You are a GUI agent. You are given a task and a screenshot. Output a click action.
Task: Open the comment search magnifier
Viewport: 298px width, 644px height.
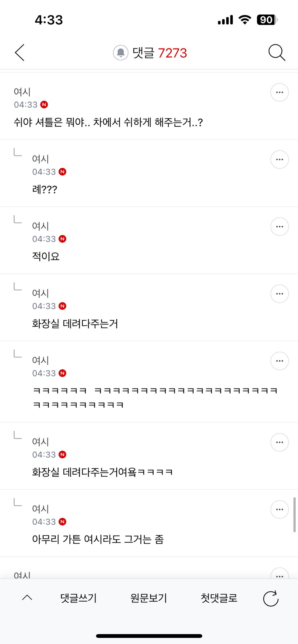(x=276, y=53)
